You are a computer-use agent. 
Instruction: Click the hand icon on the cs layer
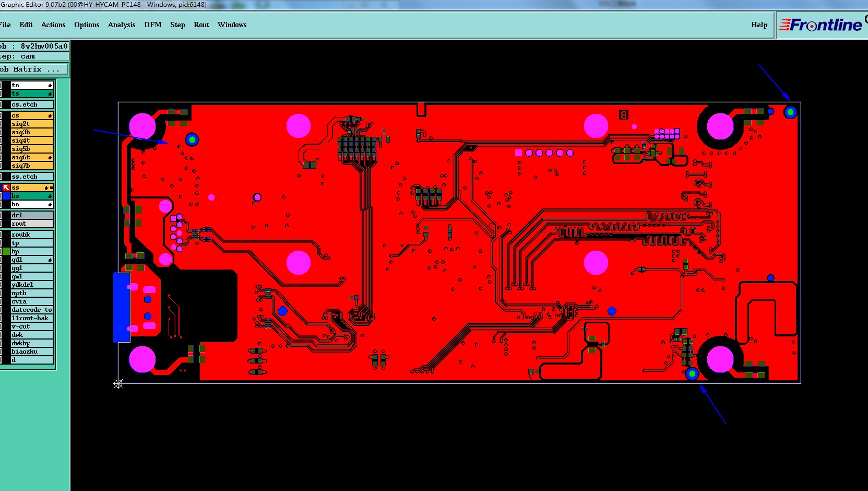(x=50, y=115)
